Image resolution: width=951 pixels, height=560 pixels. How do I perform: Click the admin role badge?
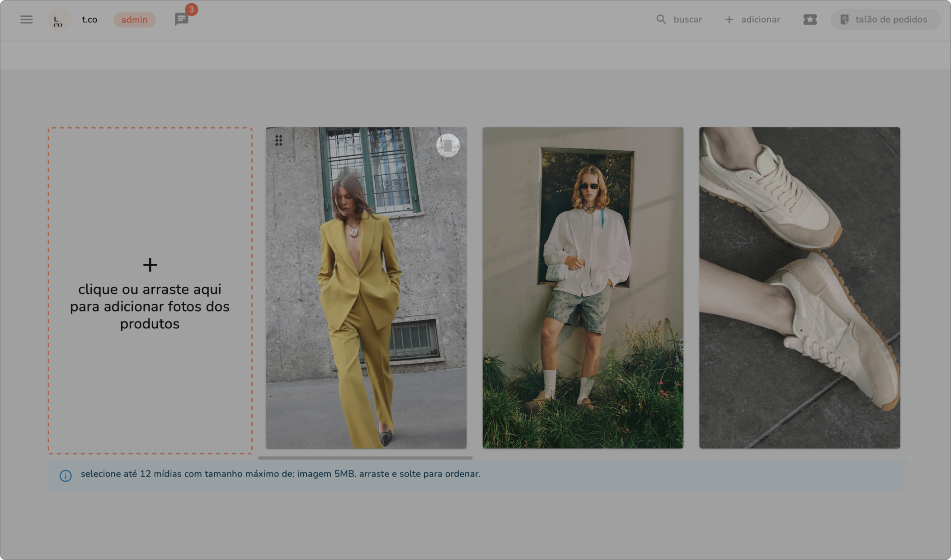[x=134, y=20]
